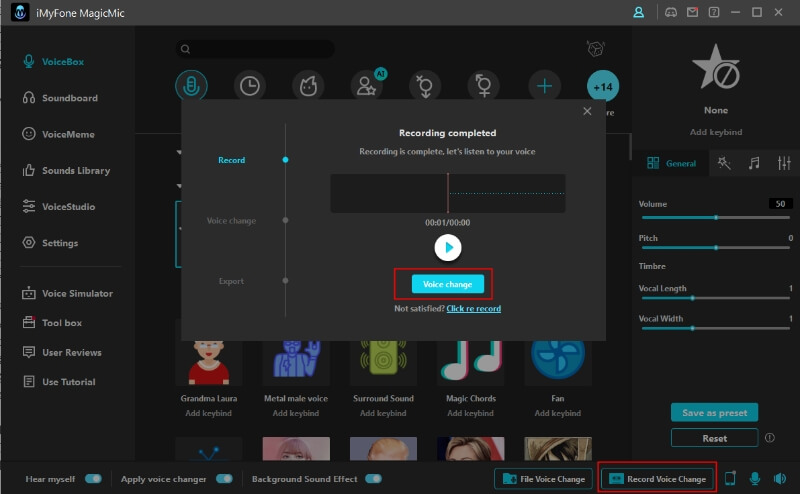Viewport: 800px width, 494px height.
Task: Click the recording waveform display
Action: point(448,193)
